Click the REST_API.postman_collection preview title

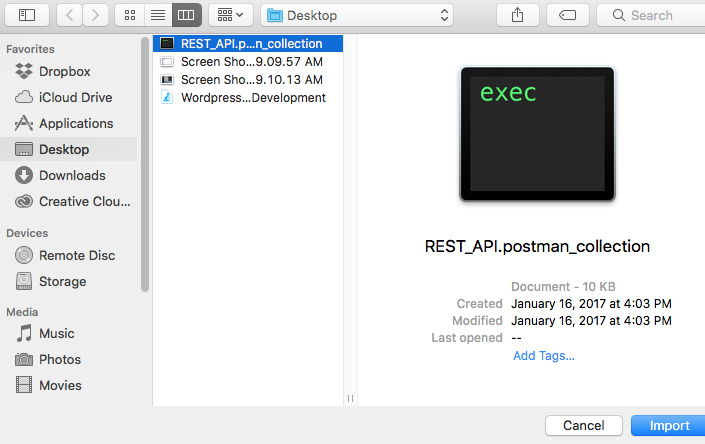[x=537, y=246]
